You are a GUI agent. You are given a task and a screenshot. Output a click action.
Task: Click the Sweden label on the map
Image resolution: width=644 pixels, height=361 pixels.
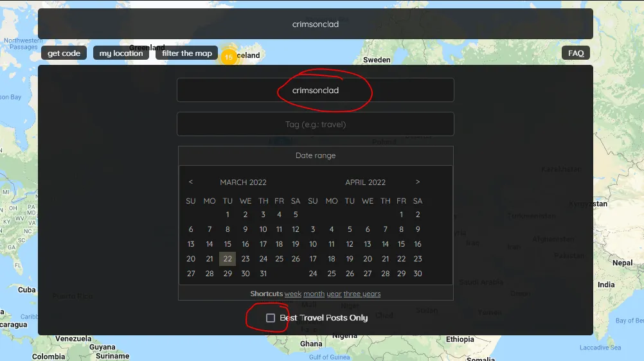(x=377, y=60)
